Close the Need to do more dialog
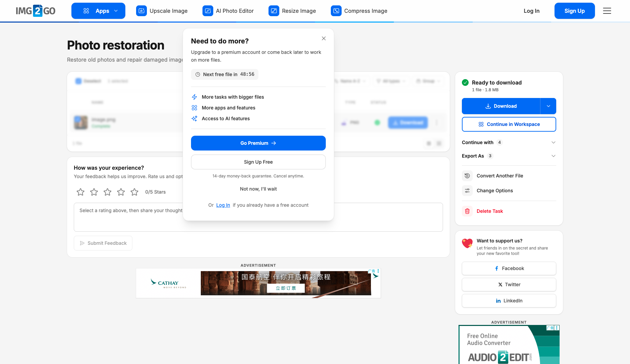Image resolution: width=630 pixels, height=364 pixels. [324, 38]
